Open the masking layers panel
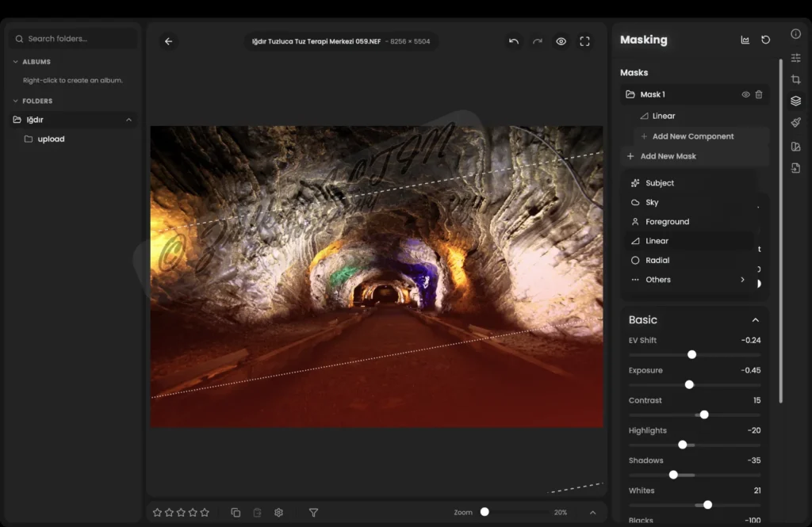Image resolution: width=812 pixels, height=527 pixels. tap(796, 101)
